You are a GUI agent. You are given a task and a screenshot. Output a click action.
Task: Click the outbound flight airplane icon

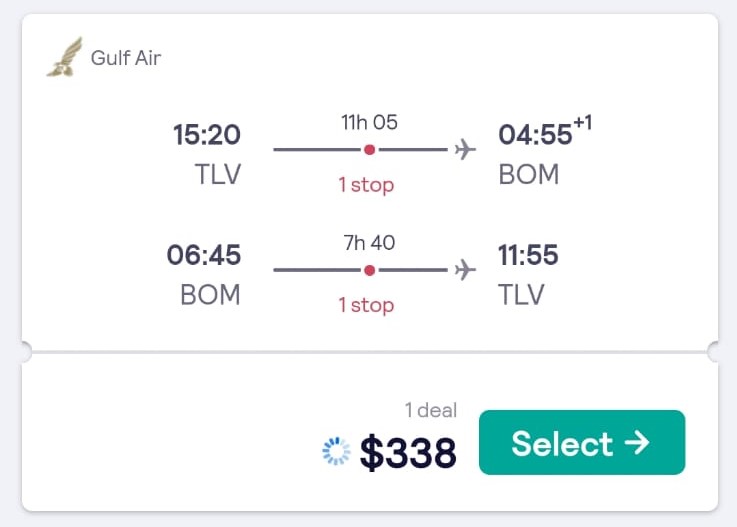[x=465, y=149]
